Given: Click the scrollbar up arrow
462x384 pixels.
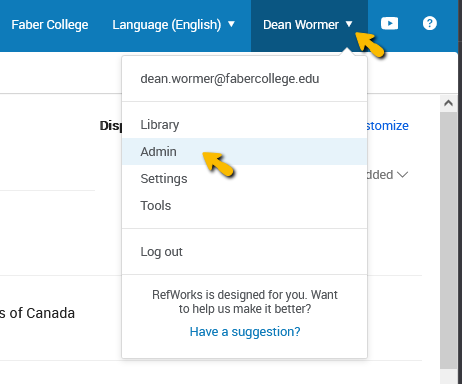Looking at the screenshot, I should coord(448,103).
